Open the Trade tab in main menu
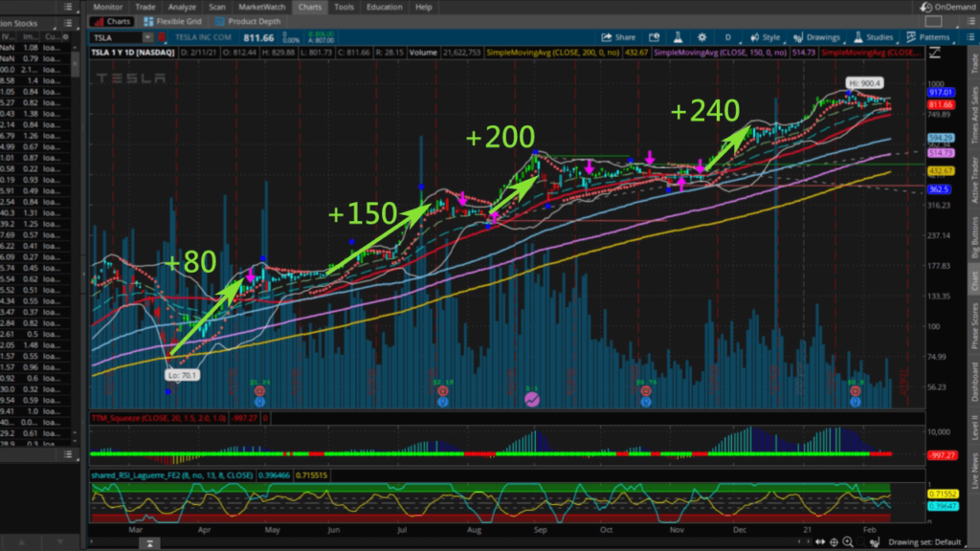Screen dimensions: 980x551 (x=145, y=7)
